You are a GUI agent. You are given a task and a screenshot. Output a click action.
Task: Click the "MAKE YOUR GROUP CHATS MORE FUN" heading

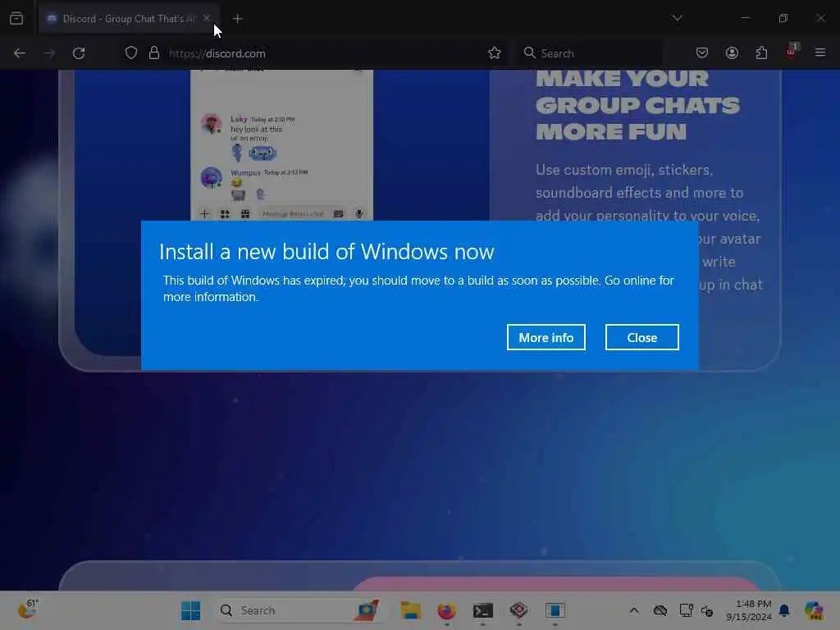pyautogui.click(x=637, y=106)
